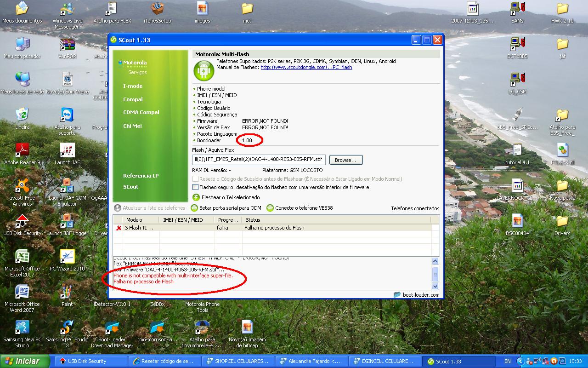Image resolution: width=588 pixels, height=368 pixels.
Task: Click the log scrollbar down arrow
Action: [435, 286]
